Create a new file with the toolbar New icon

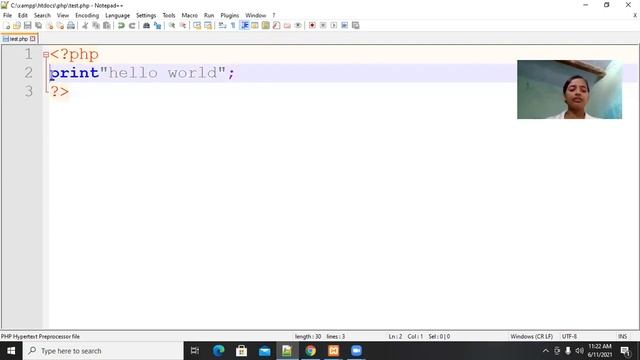point(7,25)
